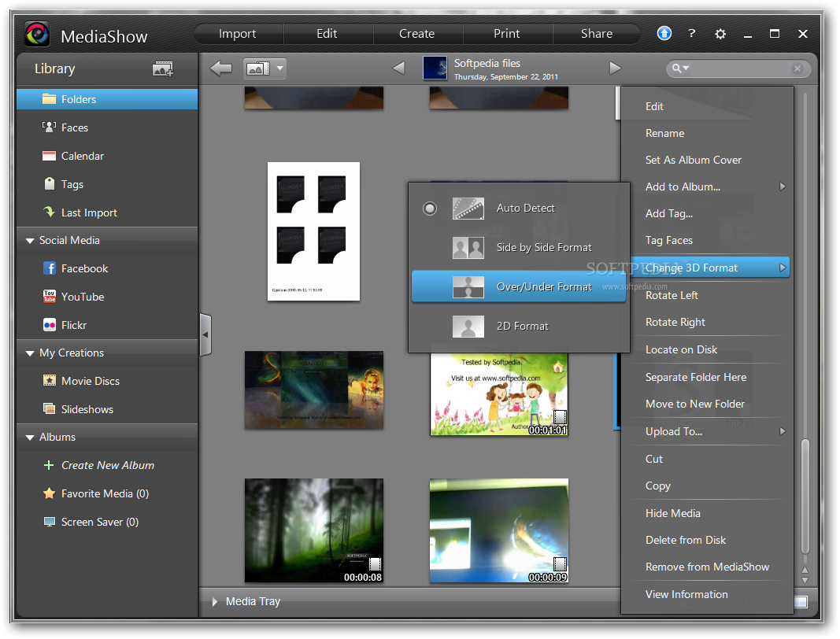Open the Import tab
Viewport: 840px width, 639px height.
point(237,34)
